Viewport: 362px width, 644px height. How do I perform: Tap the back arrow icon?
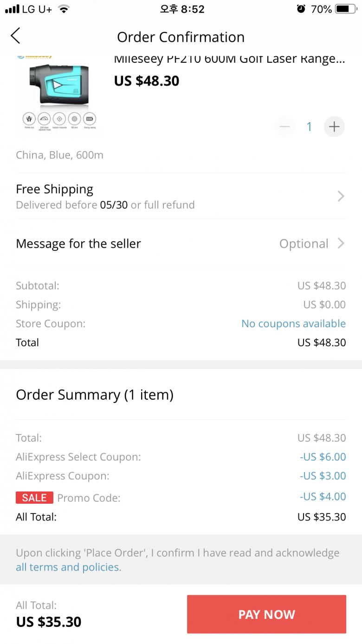[x=16, y=36]
